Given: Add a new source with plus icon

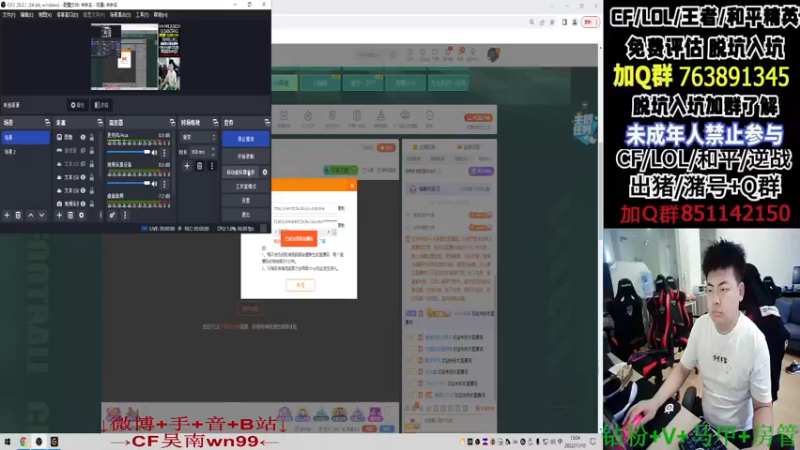Looking at the screenshot, I should [59, 215].
